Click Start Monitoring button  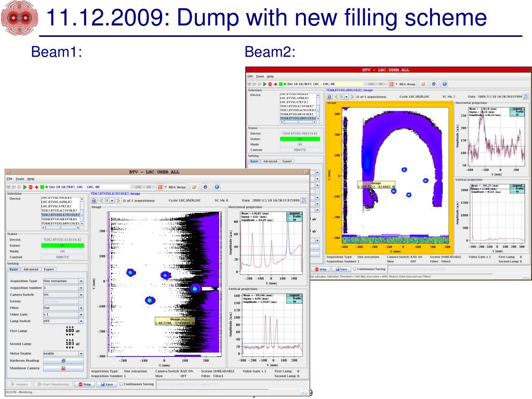pyautogui.click(x=54, y=384)
